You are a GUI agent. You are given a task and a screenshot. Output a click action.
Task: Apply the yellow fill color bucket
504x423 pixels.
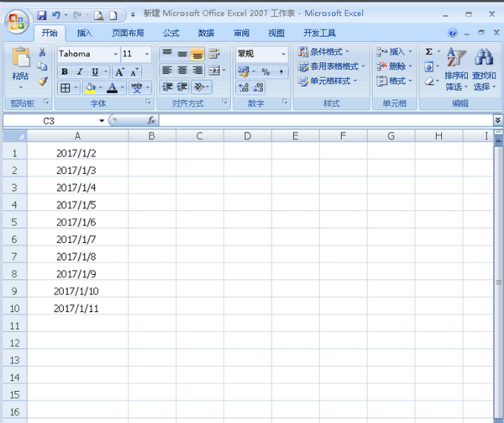point(90,87)
